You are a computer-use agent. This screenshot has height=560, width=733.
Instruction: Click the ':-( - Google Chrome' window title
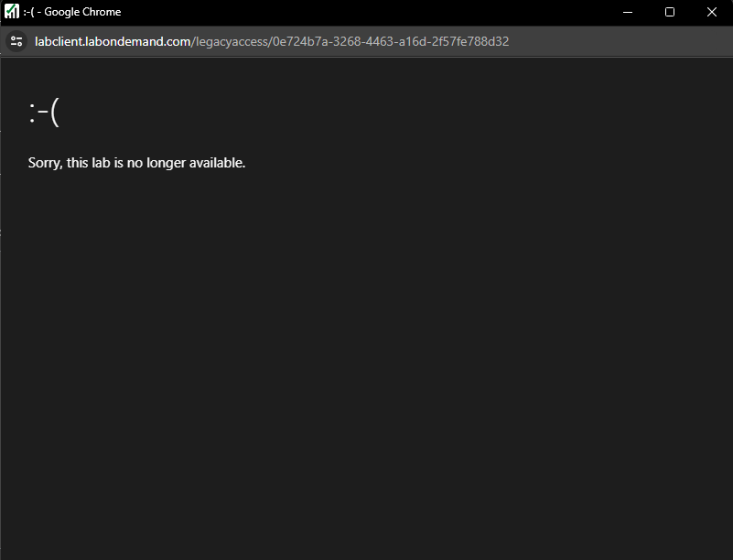(x=72, y=12)
